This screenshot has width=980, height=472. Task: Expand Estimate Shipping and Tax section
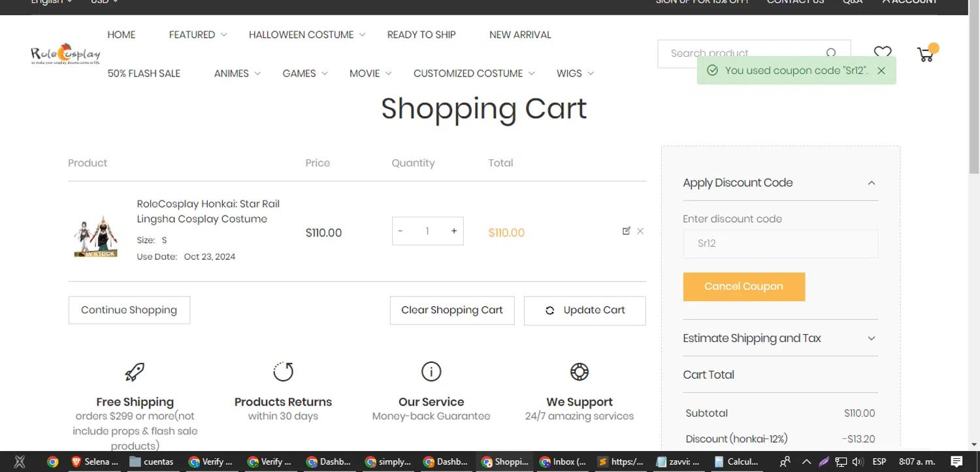[x=872, y=338]
